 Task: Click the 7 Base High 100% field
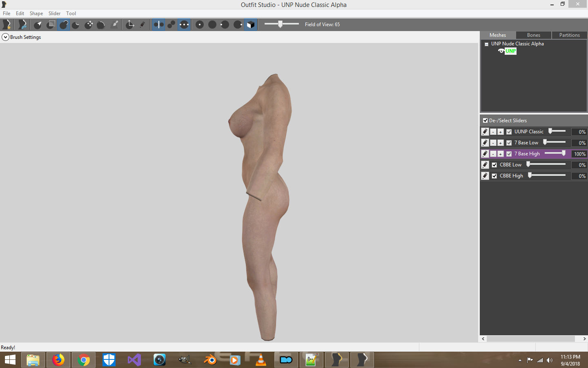pos(579,154)
